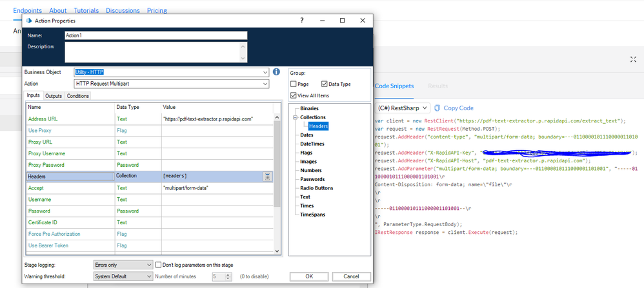Toggle the Data Type checkbox

[x=325, y=84]
